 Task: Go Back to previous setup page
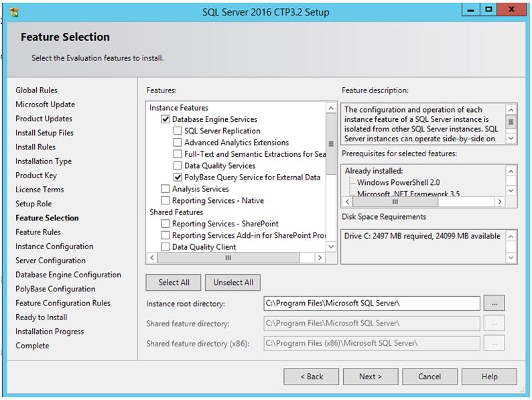pyautogui.click(x=311, y=377)
